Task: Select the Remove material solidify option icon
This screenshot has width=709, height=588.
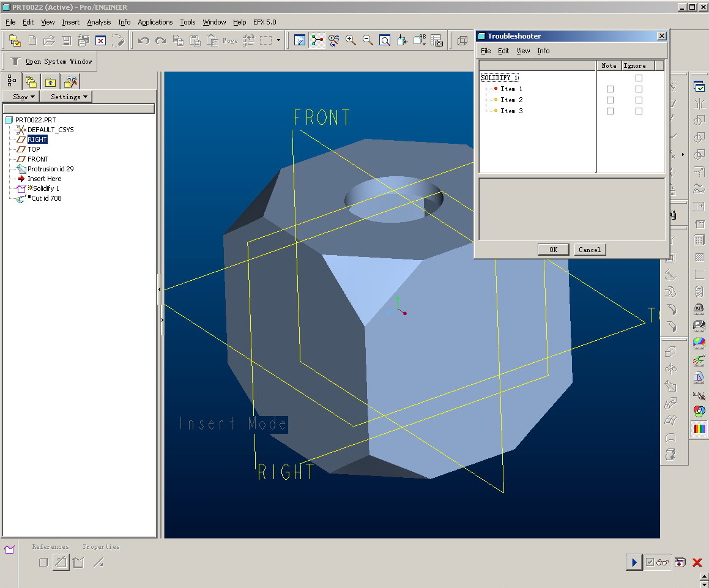Action: (x=61, y=562)
